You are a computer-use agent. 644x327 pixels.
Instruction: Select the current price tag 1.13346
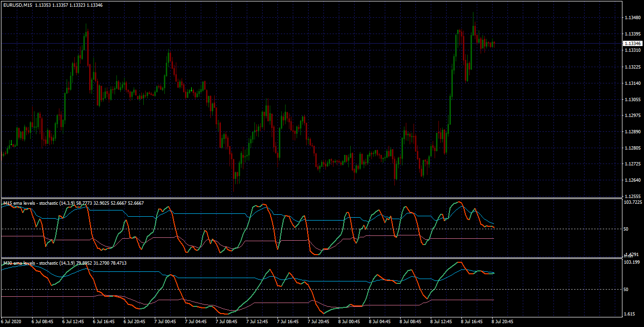pos(632,43)
